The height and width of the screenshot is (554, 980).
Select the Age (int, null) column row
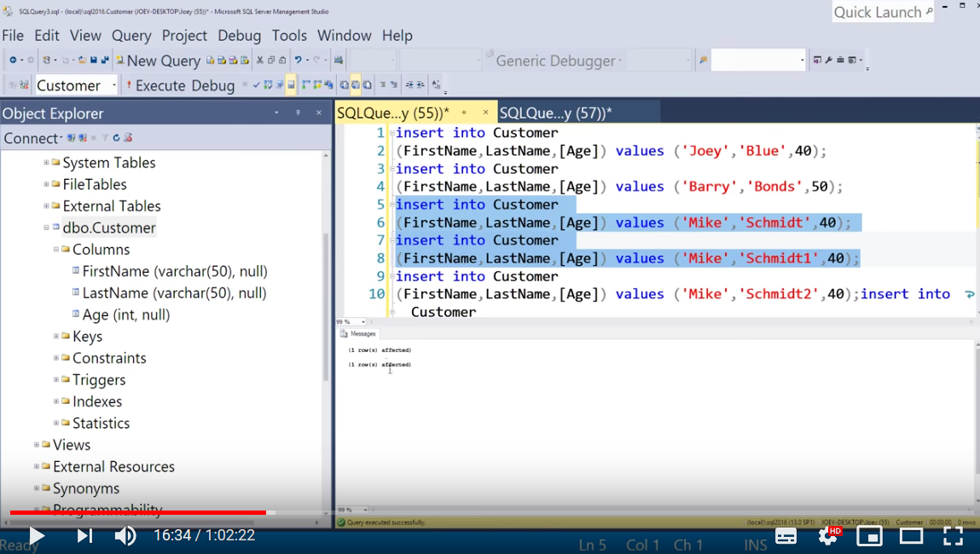click(125, 315)
